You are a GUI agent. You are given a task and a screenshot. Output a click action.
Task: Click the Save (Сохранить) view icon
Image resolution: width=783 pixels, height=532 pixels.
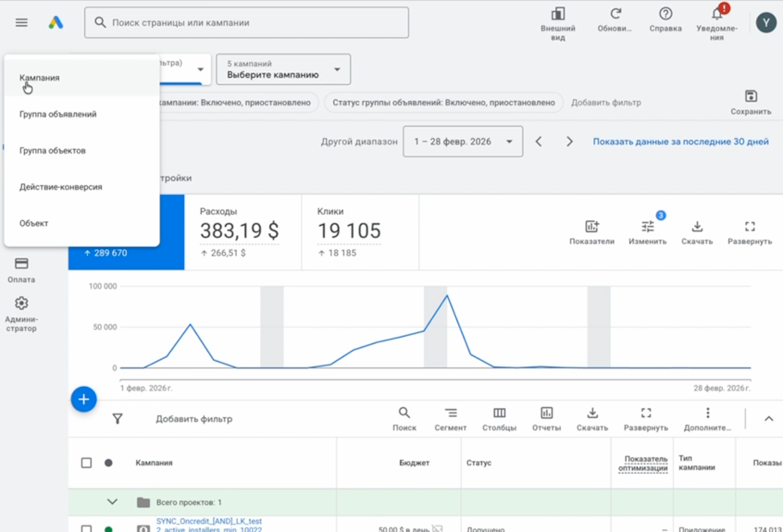tap(751, 97)
